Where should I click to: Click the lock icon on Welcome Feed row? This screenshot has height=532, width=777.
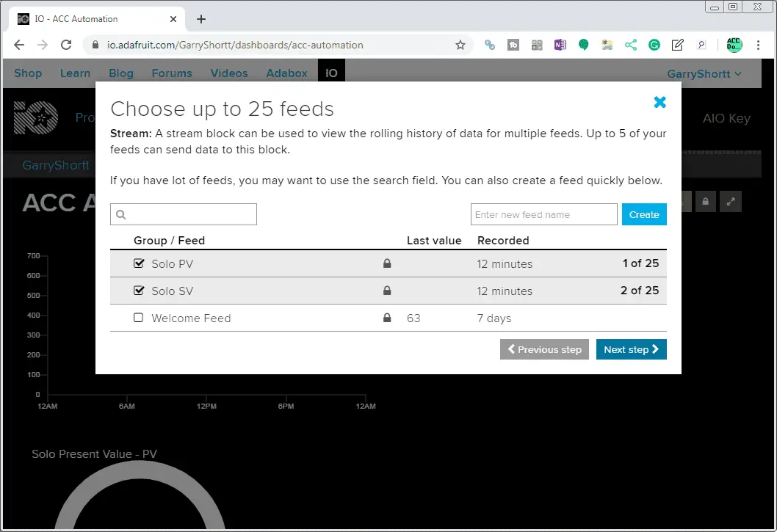coord(387,318)
